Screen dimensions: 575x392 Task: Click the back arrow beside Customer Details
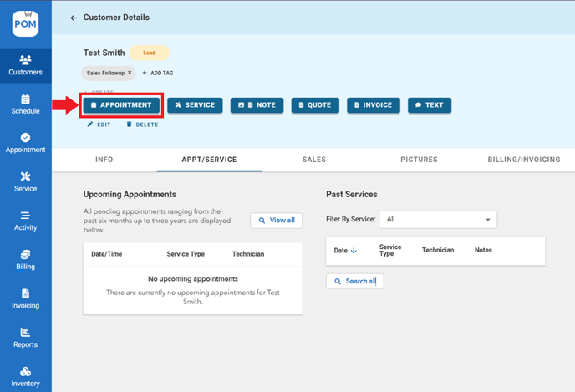pos(74,18)
